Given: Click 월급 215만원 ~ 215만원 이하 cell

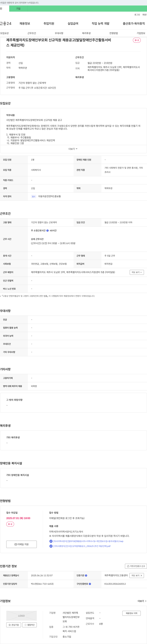Looking at the screenshot, I should coord(119,222).
